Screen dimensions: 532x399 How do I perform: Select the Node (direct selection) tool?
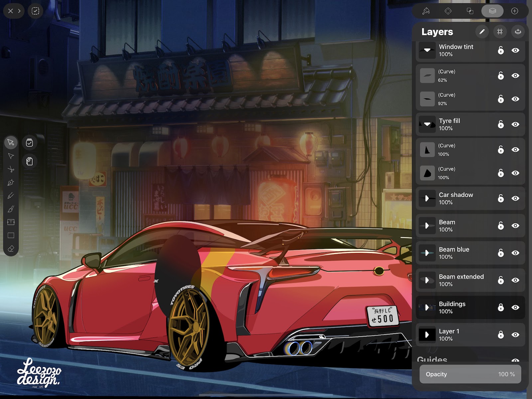(11, 156)
